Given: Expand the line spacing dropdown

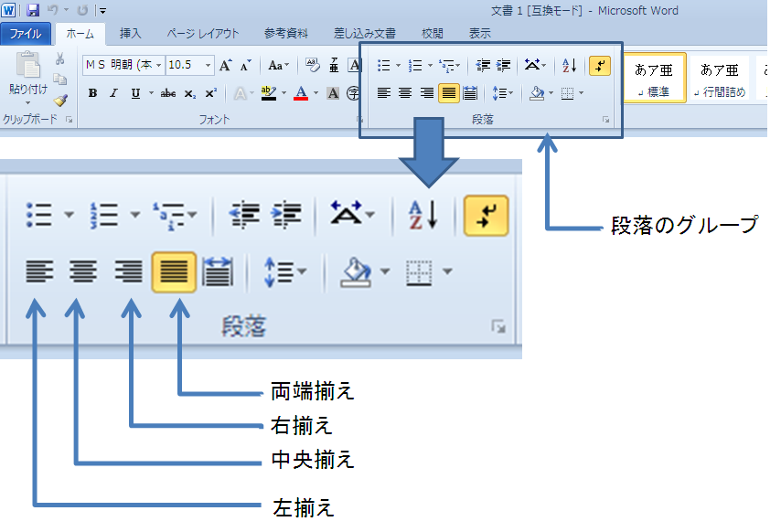Looking at the screenshot, I should point(503,93).
